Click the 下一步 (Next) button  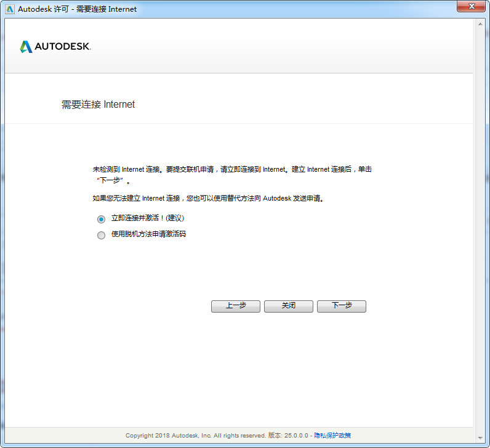click(x=342, y=306)
